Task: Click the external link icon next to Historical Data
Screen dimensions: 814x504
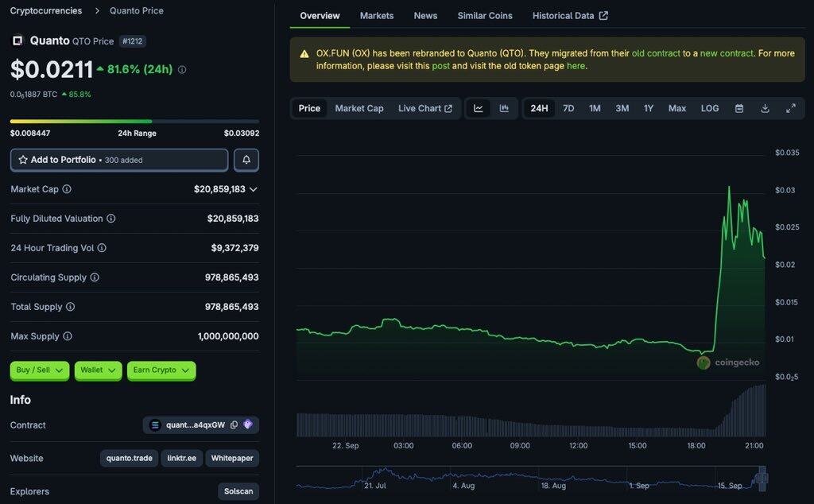Action: point(603,16)
